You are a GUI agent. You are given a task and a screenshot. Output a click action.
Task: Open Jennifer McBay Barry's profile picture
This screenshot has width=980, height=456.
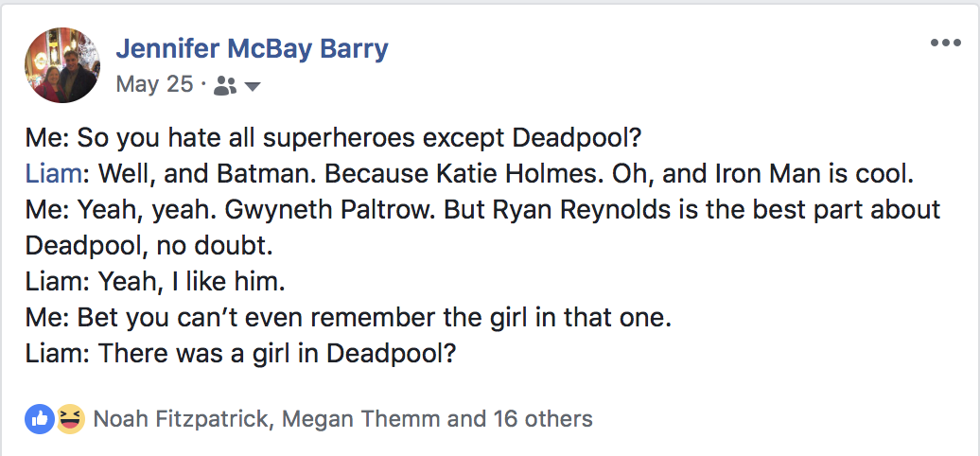pyautogui.click(x=62, y=64)
